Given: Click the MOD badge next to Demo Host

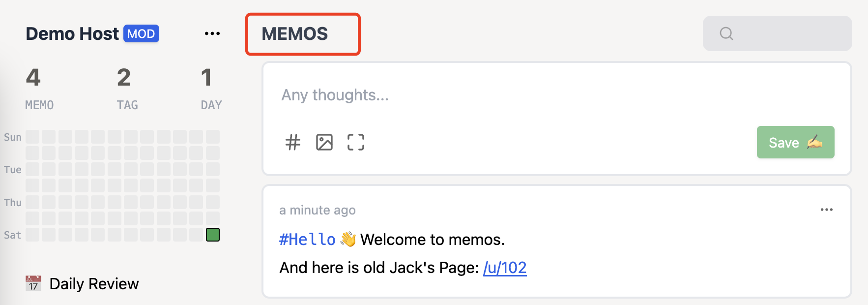Looking at the screenshot, I should [x=142, y=33].
